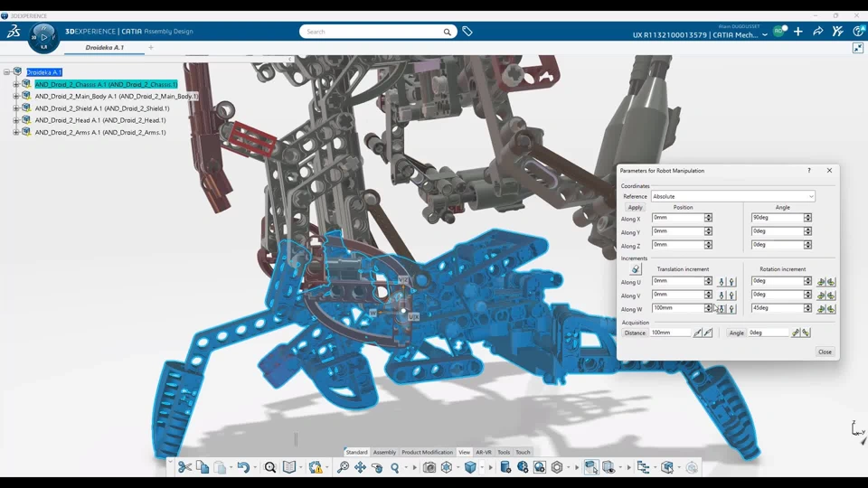Switch to the Assembly toolbar tab
This screenshot has width=868, height=488.
(384, 452)
